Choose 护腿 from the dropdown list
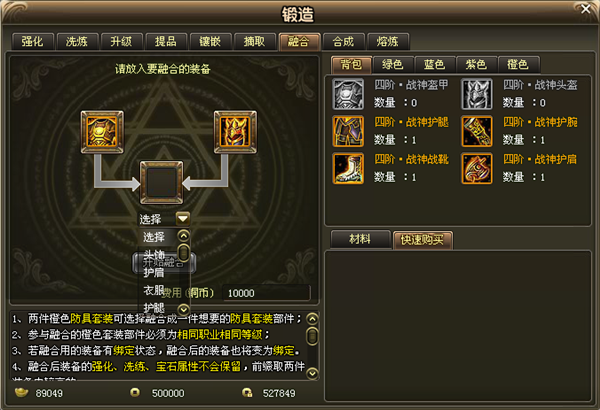This screenshot has height=410, width=600. click(154, 307)
